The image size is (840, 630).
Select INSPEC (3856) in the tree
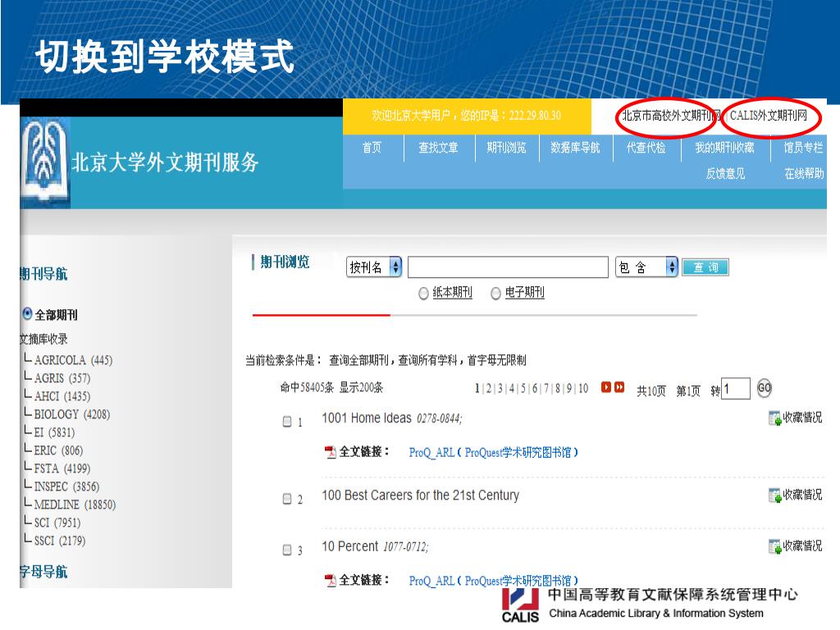tap(66, 486)
